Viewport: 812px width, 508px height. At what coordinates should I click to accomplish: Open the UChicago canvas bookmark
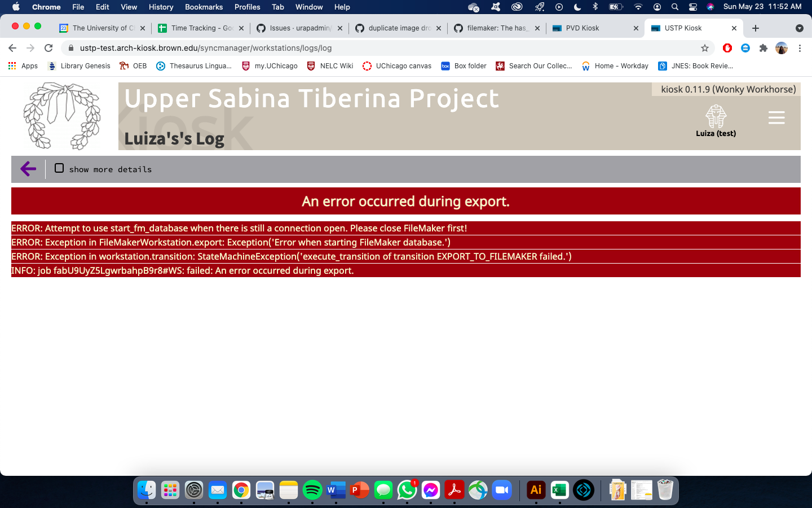397,66
